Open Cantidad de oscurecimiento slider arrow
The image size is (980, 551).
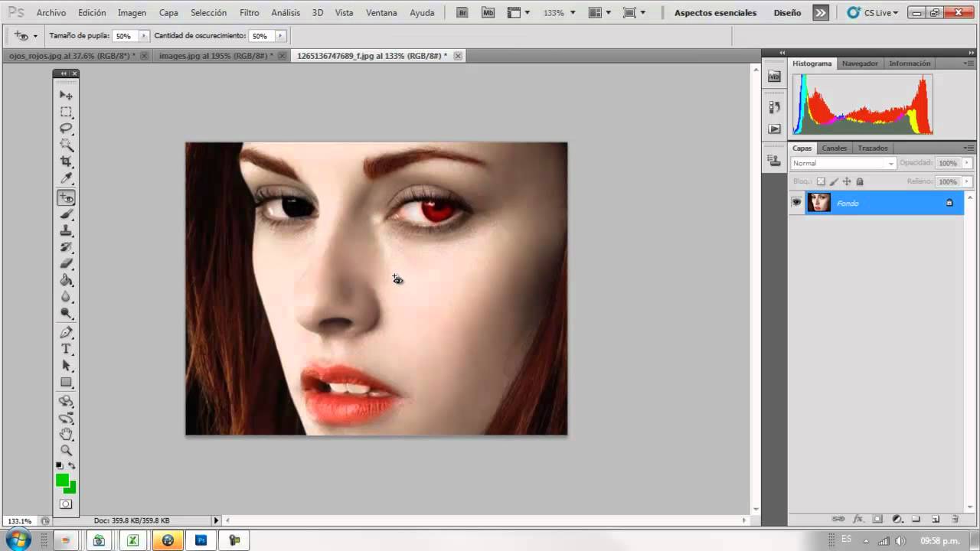click(x=279, y=36)
